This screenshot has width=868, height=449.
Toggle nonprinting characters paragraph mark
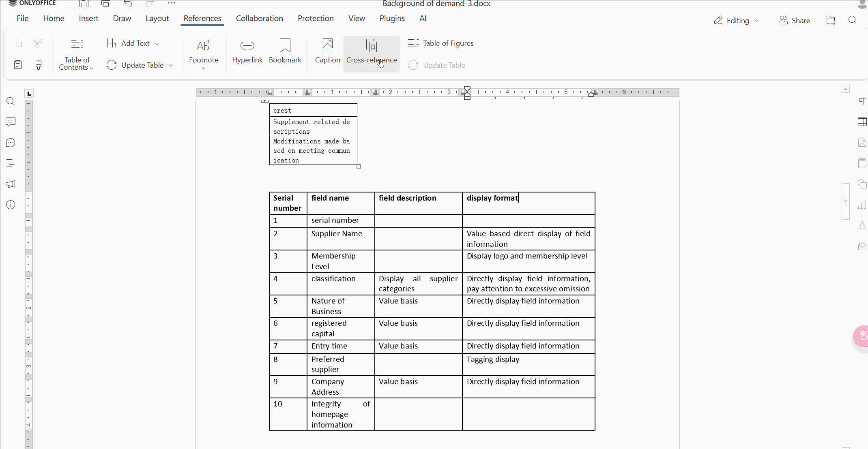click(862, 101)
